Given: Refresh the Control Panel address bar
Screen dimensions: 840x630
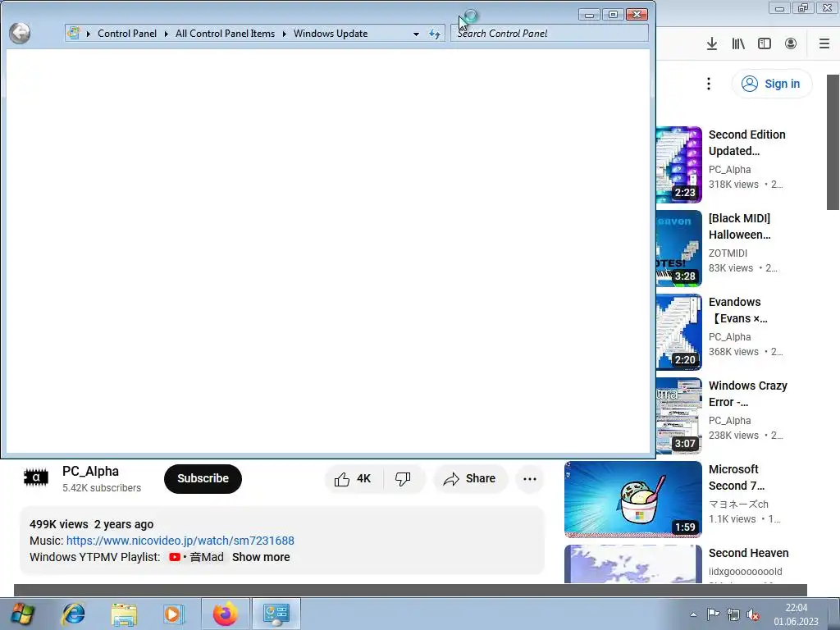Looking at the screenshot, I should [x=435, y=34].
